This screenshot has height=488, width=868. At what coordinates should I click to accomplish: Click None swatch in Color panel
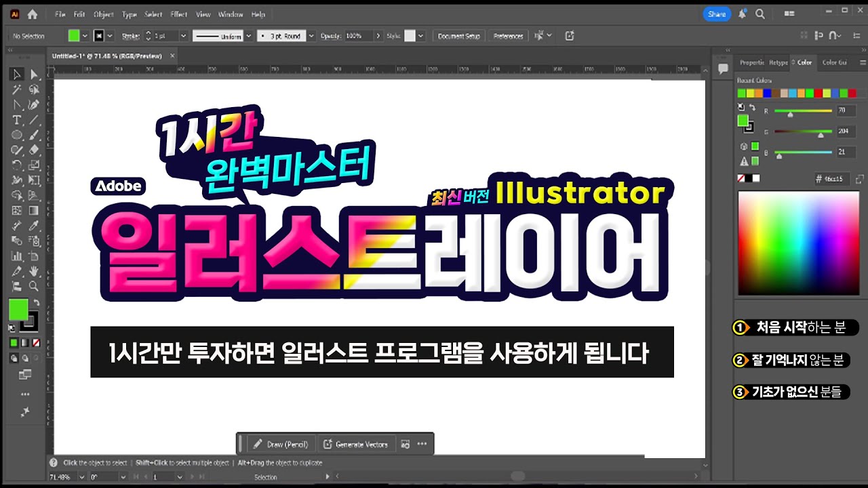[741, 179]
